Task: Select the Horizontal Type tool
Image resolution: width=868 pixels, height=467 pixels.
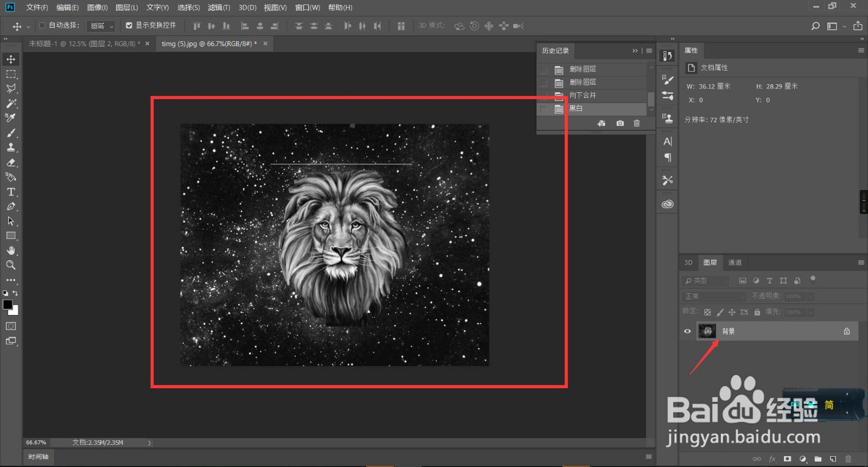Action: pyautogui.click(x=11, y=192)
